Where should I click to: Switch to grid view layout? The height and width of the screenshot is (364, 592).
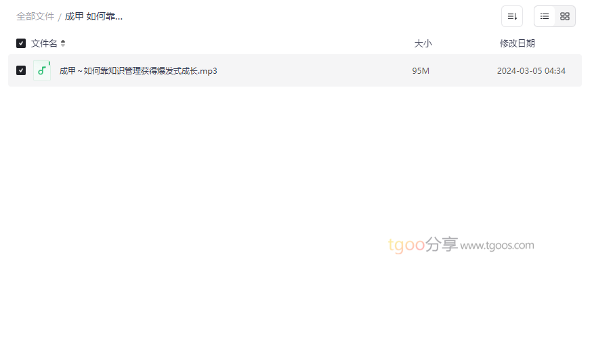pyautogui.click(x=565, y=16)
